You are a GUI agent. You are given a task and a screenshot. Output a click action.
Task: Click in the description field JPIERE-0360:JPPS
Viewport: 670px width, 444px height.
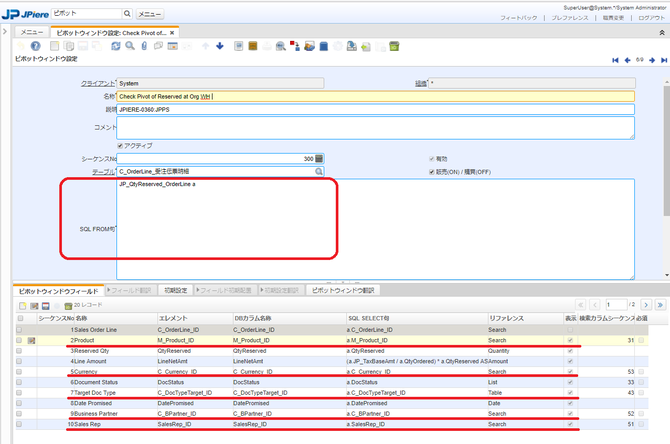pyautogui.click(x=376, y=109)
